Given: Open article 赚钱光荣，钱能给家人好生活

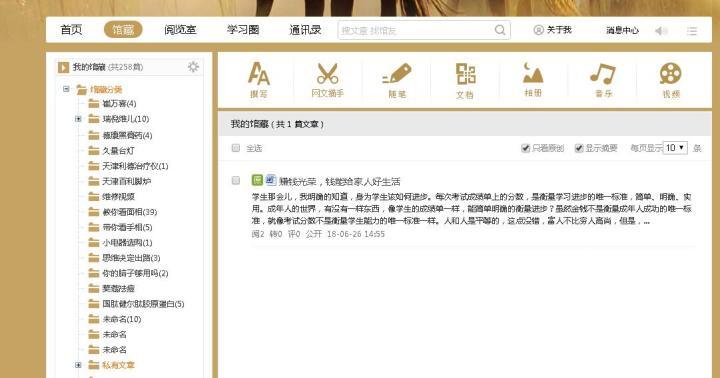Looking at the screenshot, I should (x=340, y=181).
